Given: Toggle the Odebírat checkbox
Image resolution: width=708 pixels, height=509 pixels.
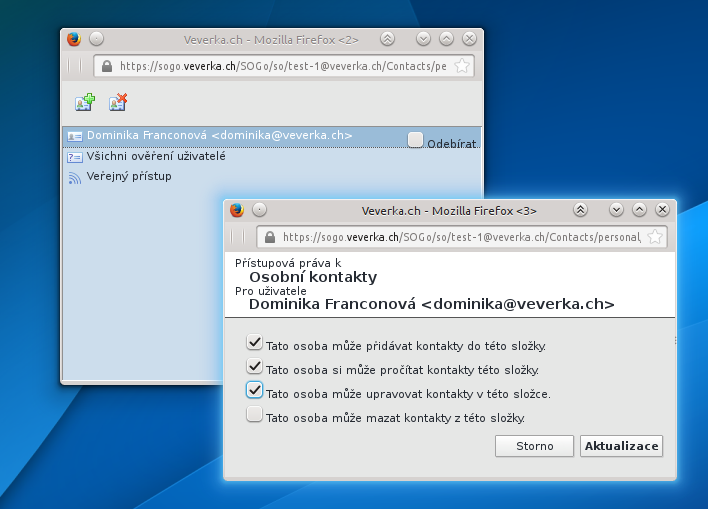Looking at the screenshot, I should pos(415,140).
